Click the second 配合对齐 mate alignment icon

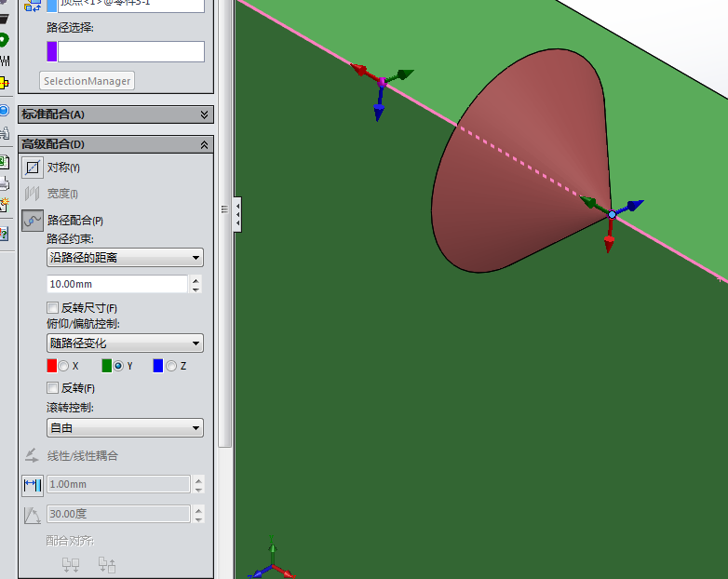(107, 565)
